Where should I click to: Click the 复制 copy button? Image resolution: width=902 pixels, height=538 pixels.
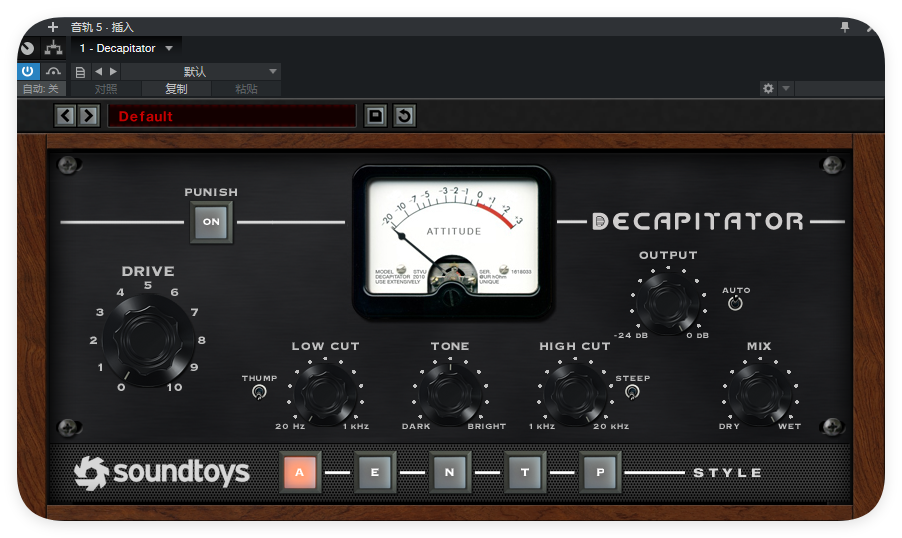(x=176, y=89)
